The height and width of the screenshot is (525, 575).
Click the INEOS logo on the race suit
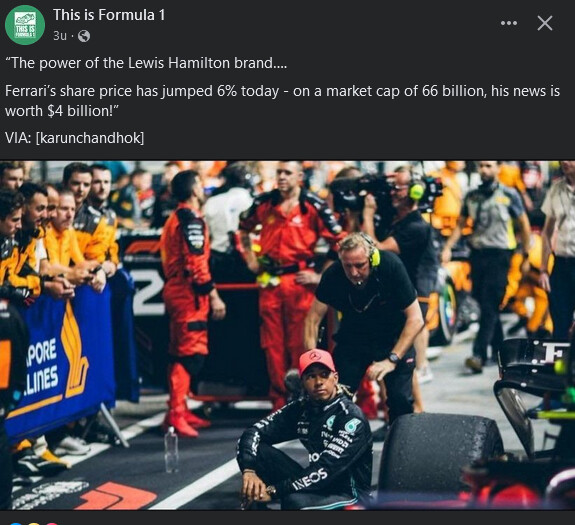[x=310, y=478]
